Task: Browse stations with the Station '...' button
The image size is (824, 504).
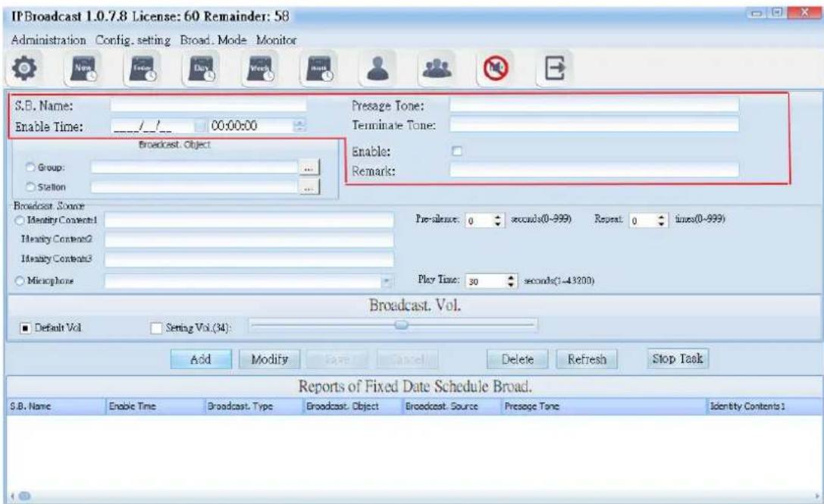Action: pos(309,187)
